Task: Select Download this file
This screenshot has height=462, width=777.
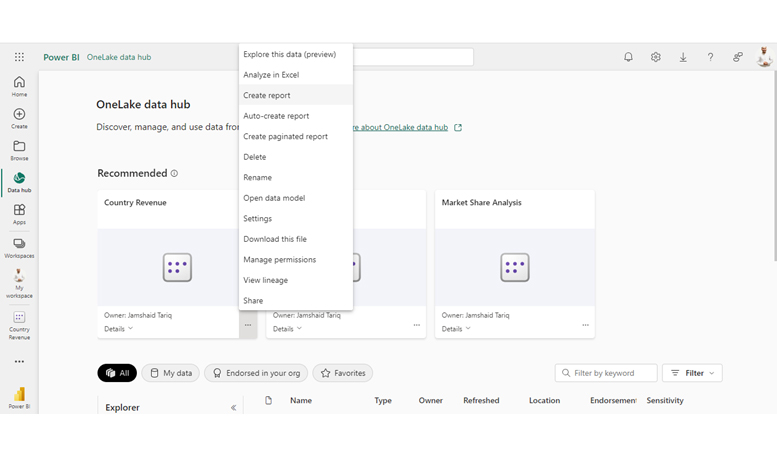Action: pos(296,239)
